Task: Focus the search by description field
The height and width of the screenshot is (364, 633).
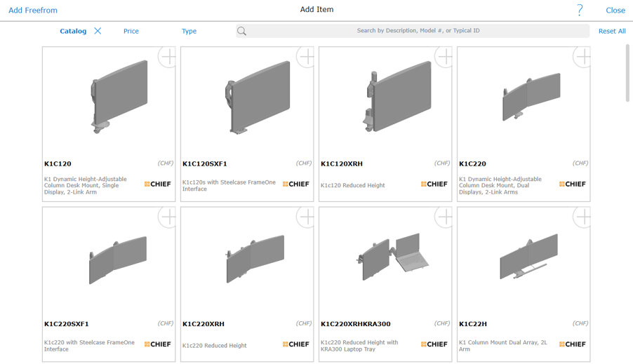Action: click(418, 31)
